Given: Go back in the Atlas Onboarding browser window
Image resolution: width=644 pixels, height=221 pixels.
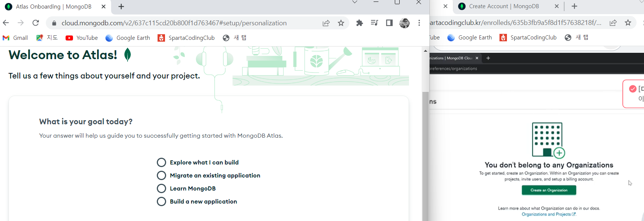Looking at the screenshot, I should tap(6, 23).
